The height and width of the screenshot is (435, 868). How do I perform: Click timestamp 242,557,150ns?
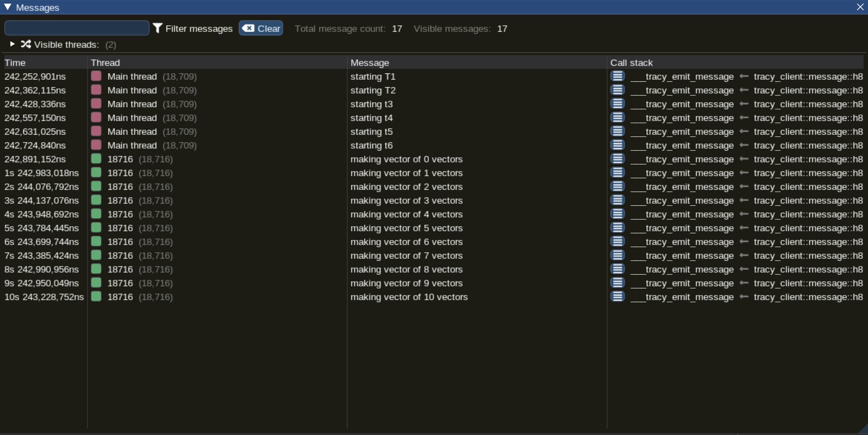pos(35,118)
